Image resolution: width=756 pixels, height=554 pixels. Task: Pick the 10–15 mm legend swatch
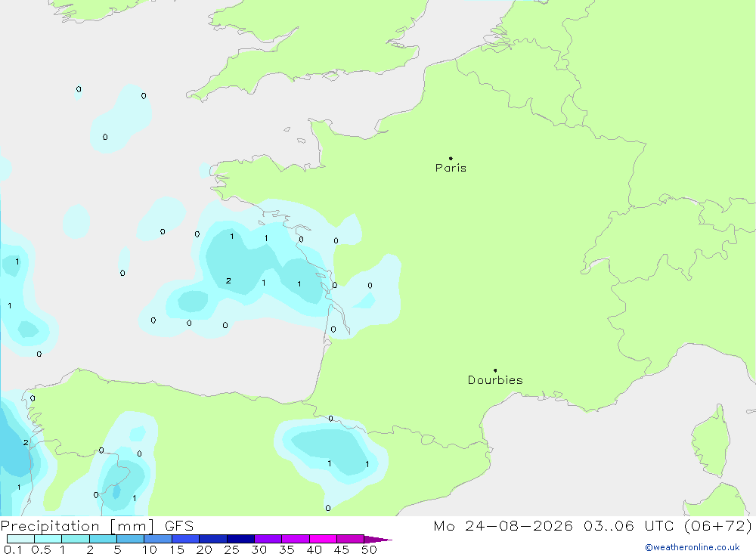click(158, 539)
